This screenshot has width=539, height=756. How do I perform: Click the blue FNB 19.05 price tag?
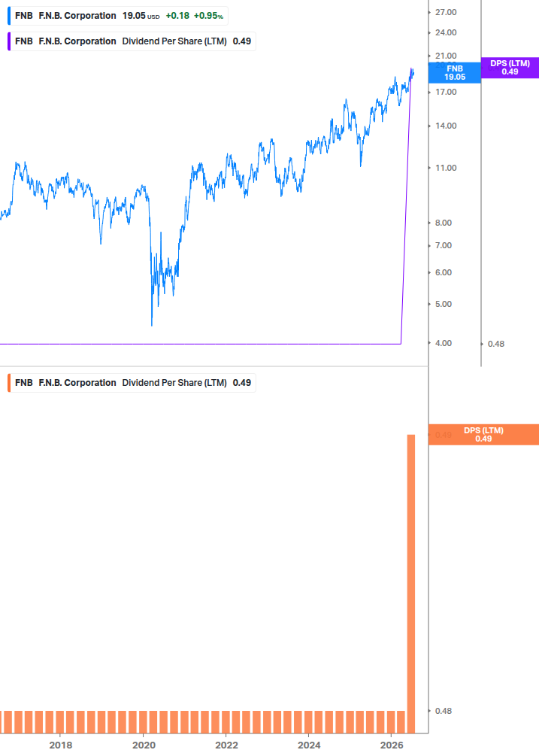tap(455, 73)
